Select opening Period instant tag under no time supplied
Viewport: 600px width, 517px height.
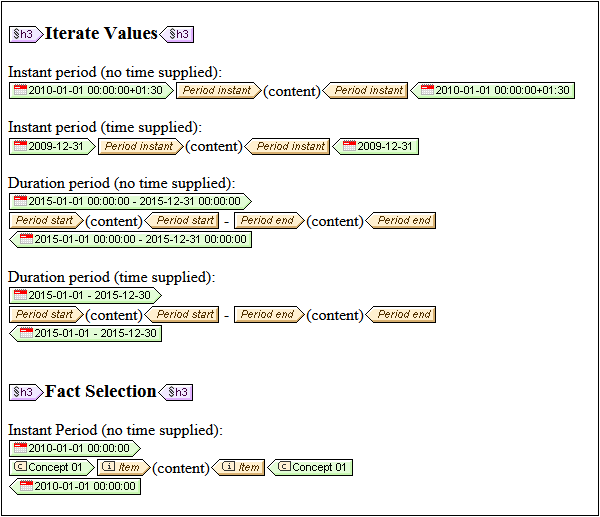click(218, 90)
